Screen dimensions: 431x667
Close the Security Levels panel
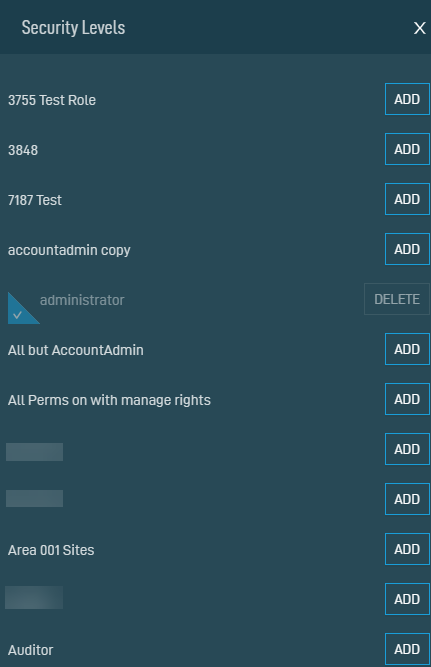coord(420,28)
